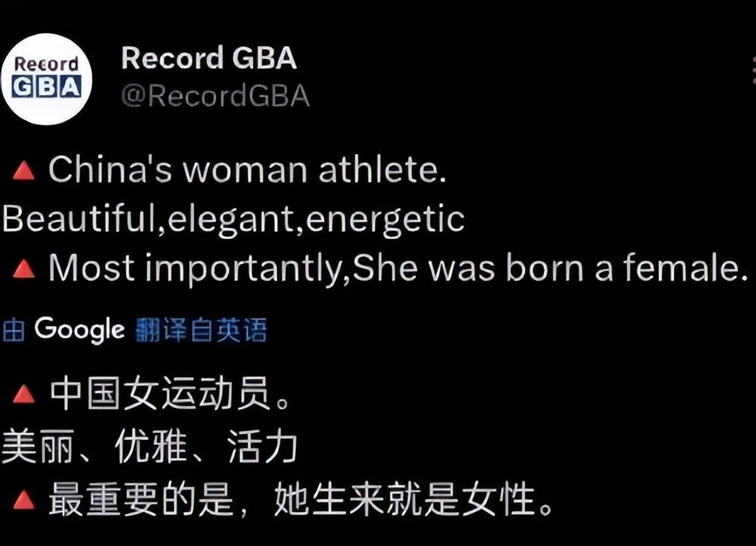Click the sentence "She was born a female."
Viewport: 756px width, 546px height.
click(x=547, y=268)
